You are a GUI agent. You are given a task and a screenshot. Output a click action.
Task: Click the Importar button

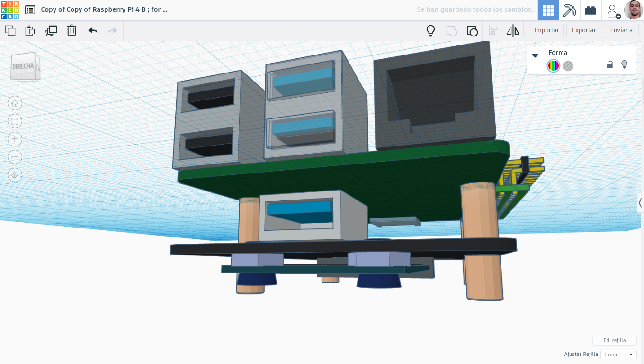[x=546, y=30]
